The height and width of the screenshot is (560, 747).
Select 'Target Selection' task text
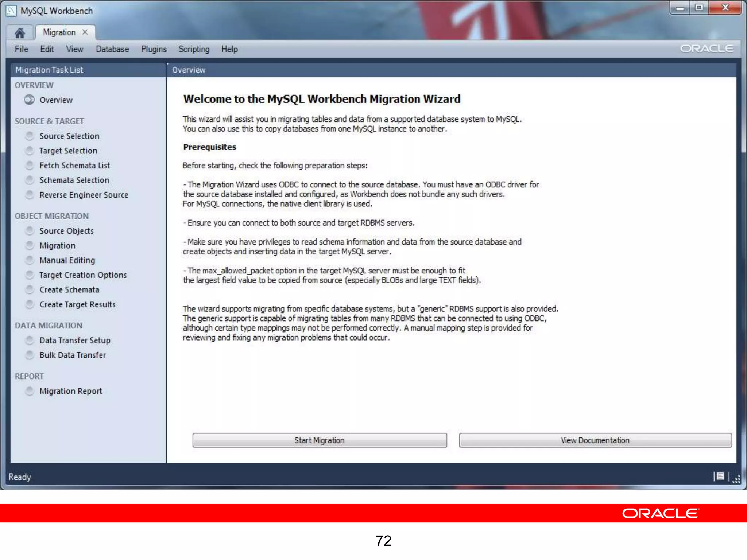pos(68,151)
